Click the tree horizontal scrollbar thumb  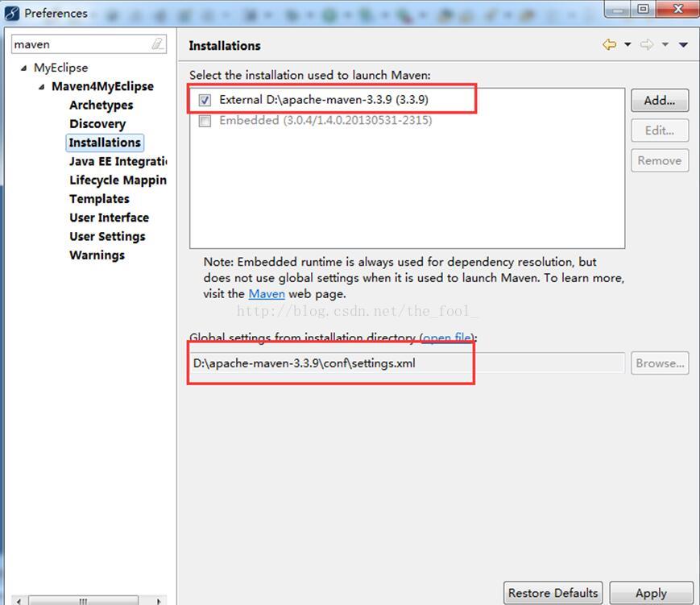pos(84,600)
